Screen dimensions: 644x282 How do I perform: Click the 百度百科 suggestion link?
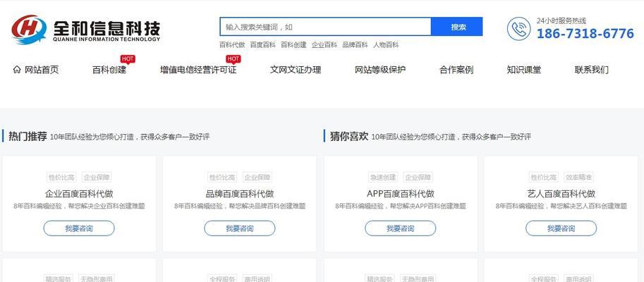(x=263, y=45)
